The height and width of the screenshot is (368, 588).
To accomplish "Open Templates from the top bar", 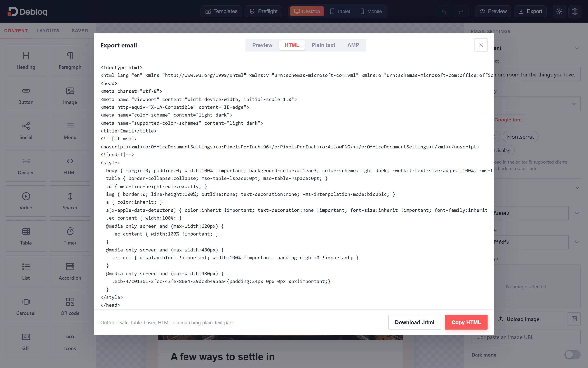I will coord(221,11).
